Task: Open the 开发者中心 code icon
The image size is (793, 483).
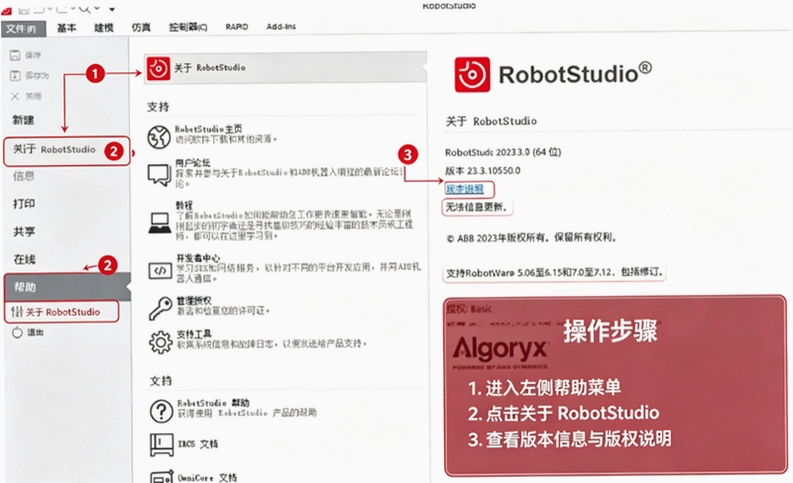Action: 160,271
